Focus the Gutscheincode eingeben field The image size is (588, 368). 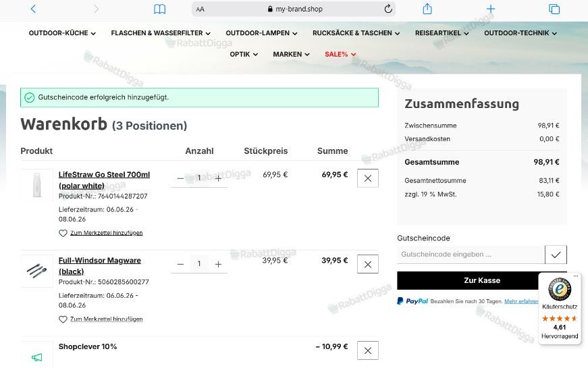point(471,255)
